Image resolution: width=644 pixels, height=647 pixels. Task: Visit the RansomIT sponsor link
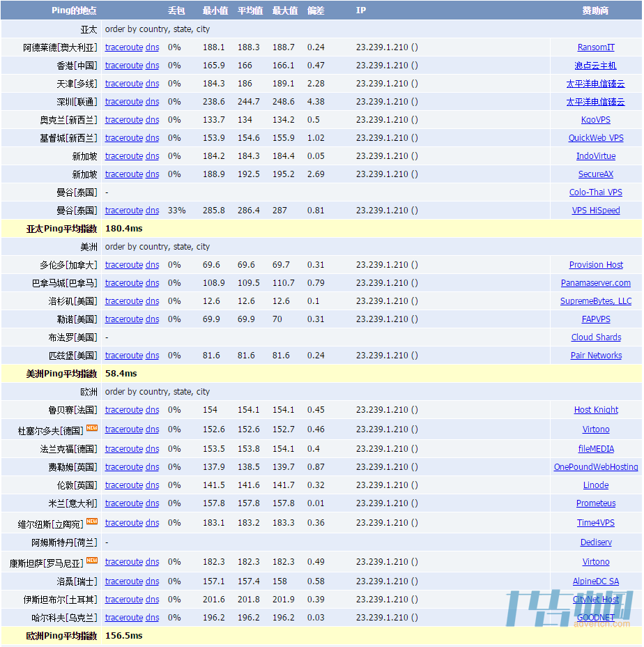pyautogui.click(x=595, y=47)
